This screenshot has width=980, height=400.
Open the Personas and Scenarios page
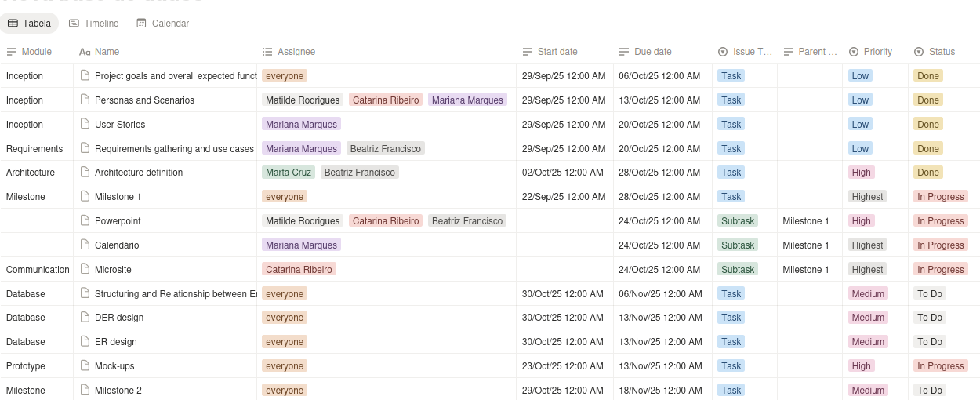click(144, 100)
